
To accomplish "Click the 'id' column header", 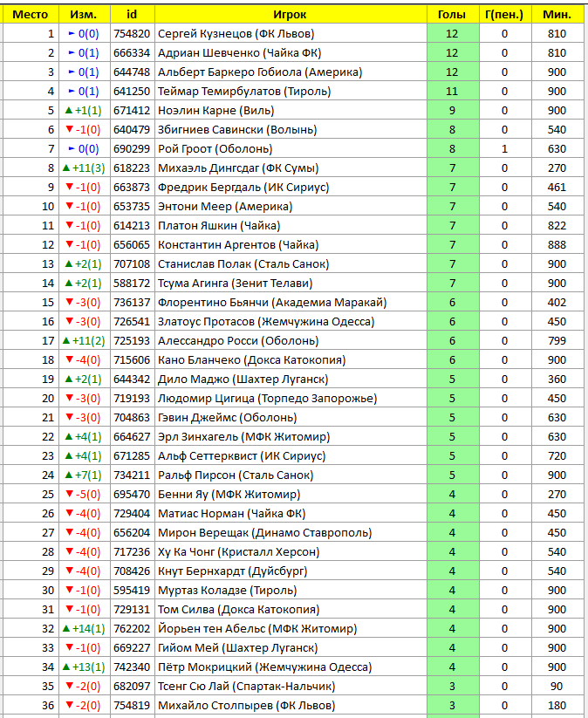I will tap(133, 15).
